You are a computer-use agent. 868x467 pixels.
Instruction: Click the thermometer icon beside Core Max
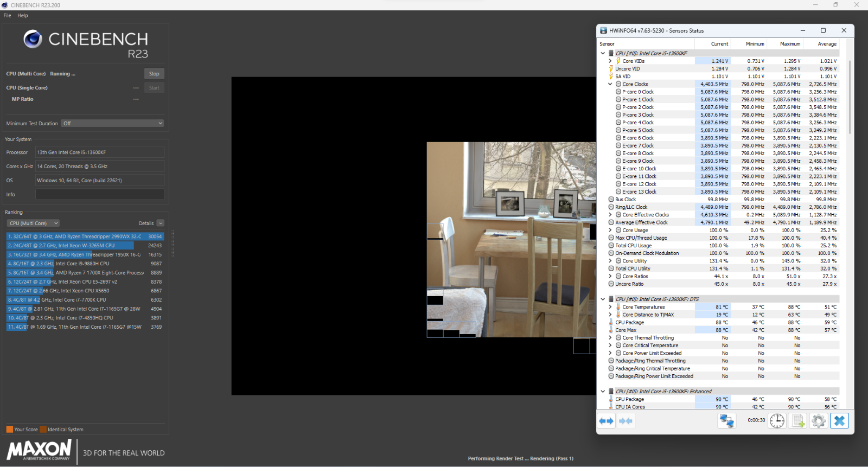[x=611, y=330]
